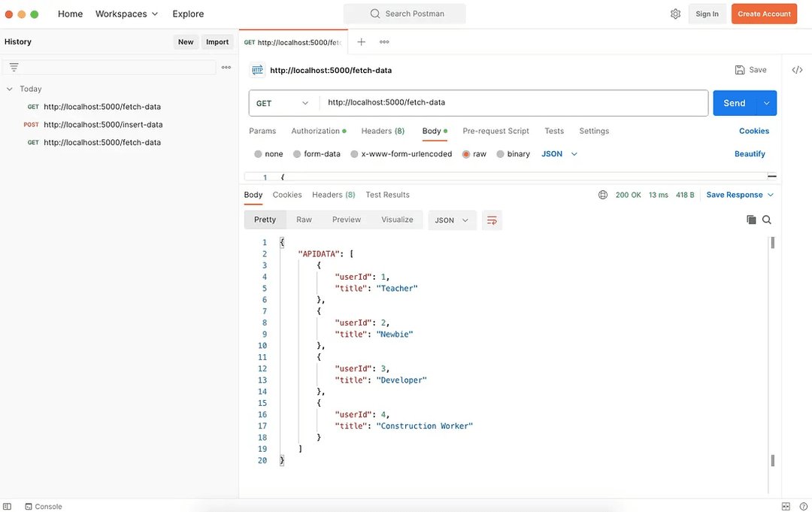Open the response Headers (8) tab
This screenshot has height=512, width=812.
click(334, 195)
